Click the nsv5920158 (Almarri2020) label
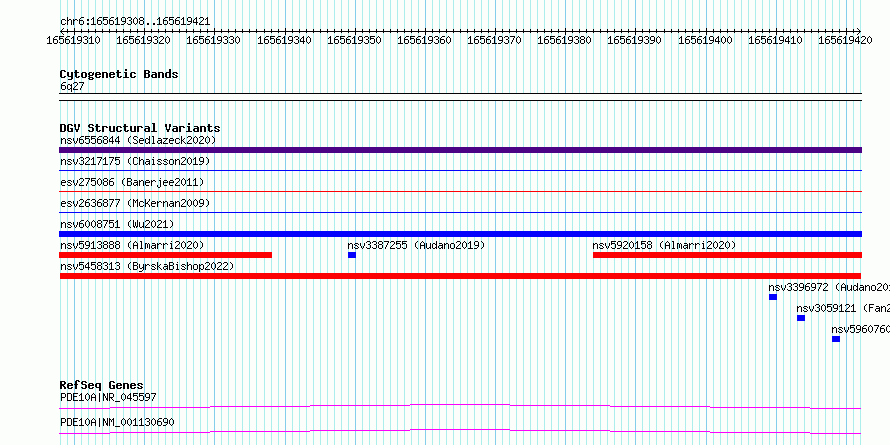The image size is (890, 445). (x=664, y=245)
